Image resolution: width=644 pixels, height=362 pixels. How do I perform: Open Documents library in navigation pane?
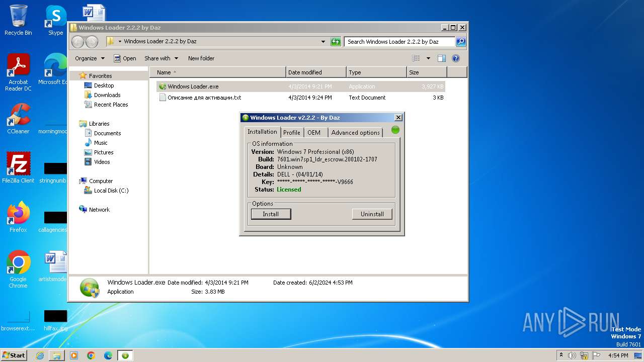pyautogui.click(x=107, y=133)
